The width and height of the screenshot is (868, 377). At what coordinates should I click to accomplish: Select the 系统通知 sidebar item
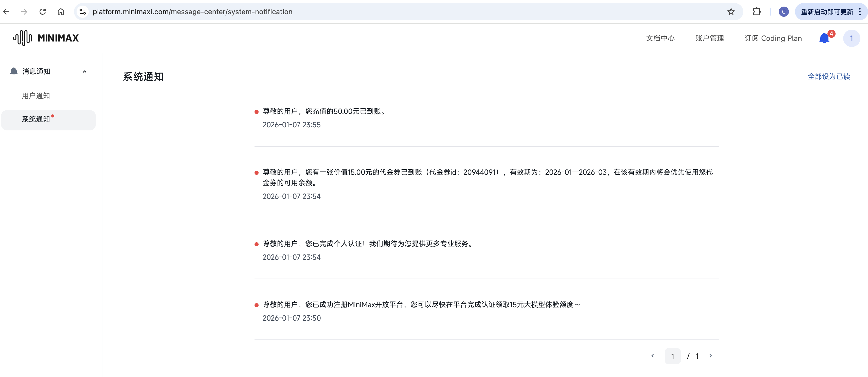coord(36,119)
